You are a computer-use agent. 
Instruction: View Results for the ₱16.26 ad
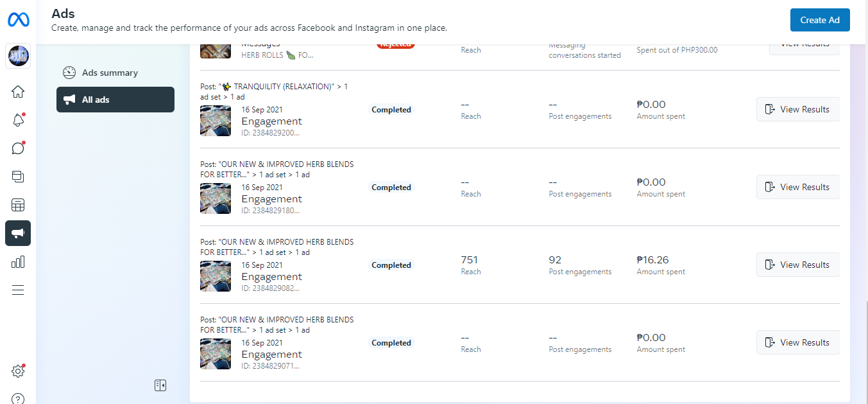798,265
